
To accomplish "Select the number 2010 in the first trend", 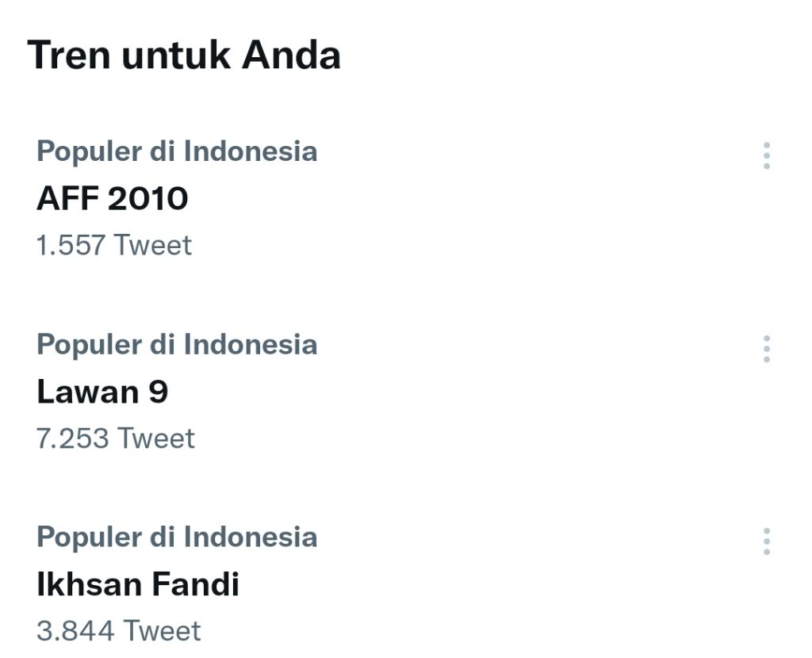I will (x=148, y=198).
